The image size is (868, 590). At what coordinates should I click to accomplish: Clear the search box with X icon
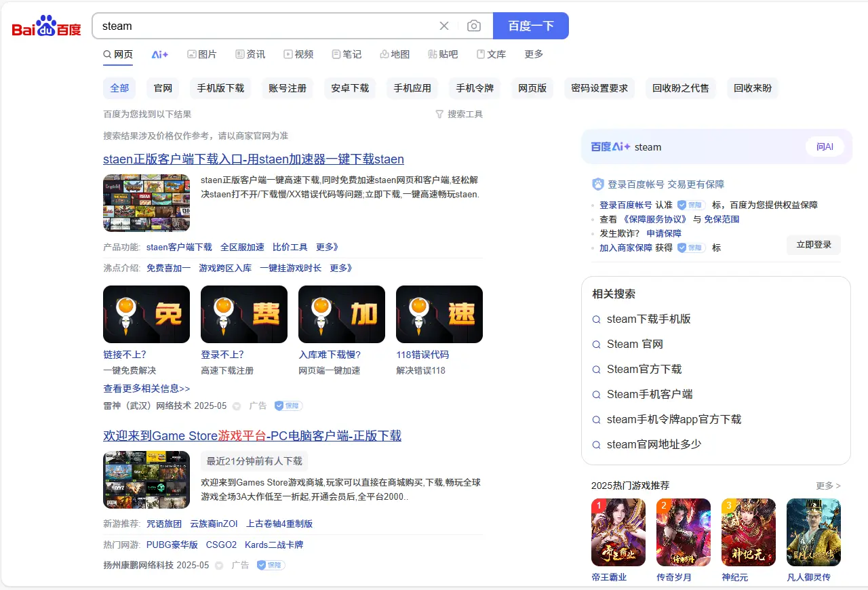[x=444, y=26]
